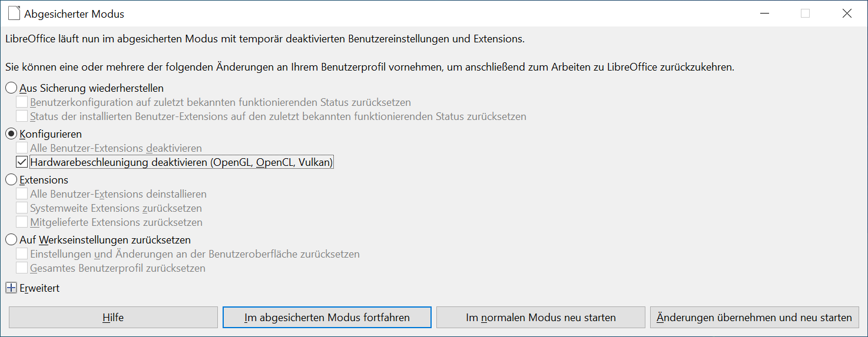
Task: Select the Konfigurieren radio button
Action: point(11,134)
